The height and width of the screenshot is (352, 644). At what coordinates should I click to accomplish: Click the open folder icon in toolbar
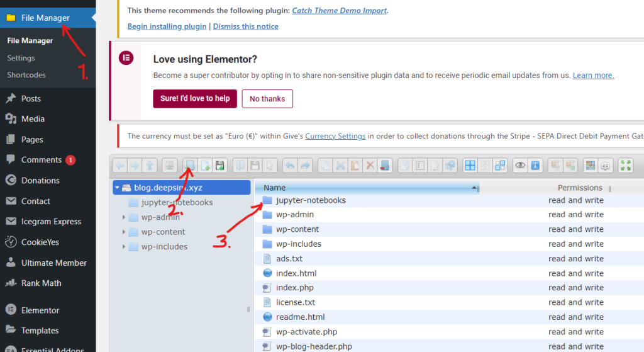pyautogui.click(x=240, y=166)
